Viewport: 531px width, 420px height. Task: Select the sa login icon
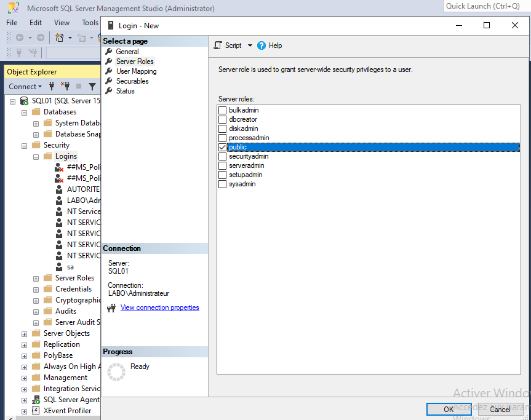click(x=59, y=267)
